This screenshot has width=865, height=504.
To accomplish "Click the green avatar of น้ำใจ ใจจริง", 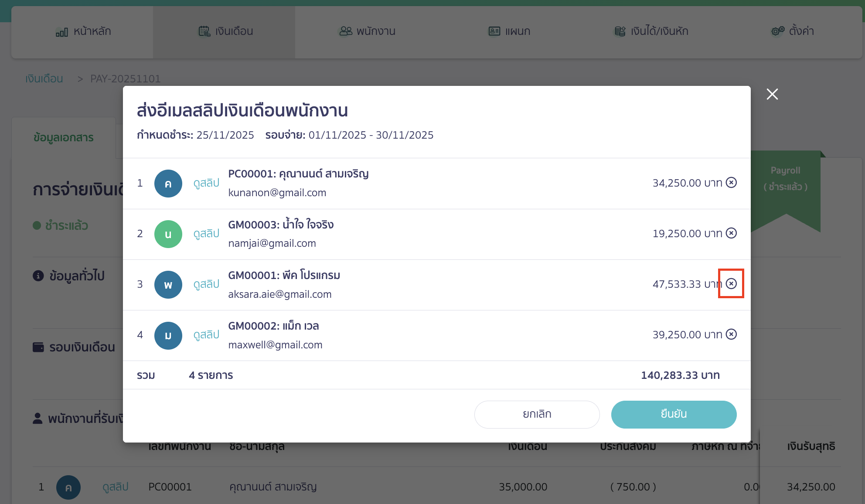I will tap(168, 234).
